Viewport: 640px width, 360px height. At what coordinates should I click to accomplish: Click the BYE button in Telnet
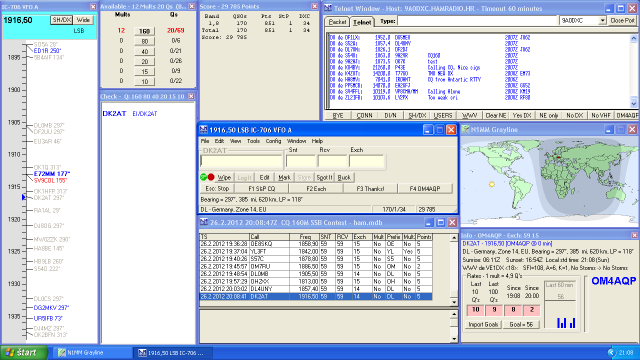(x=338, y=116)
